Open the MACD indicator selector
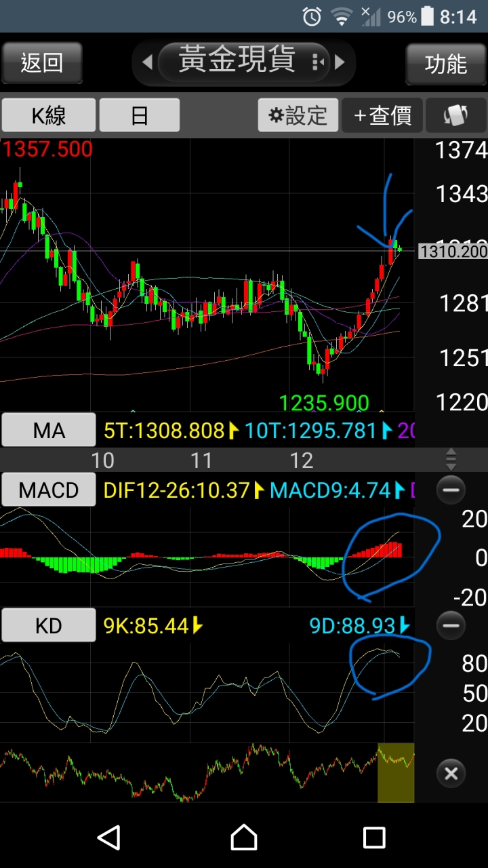The height and width of the screenshot is (868, 488). click(49, 490)
